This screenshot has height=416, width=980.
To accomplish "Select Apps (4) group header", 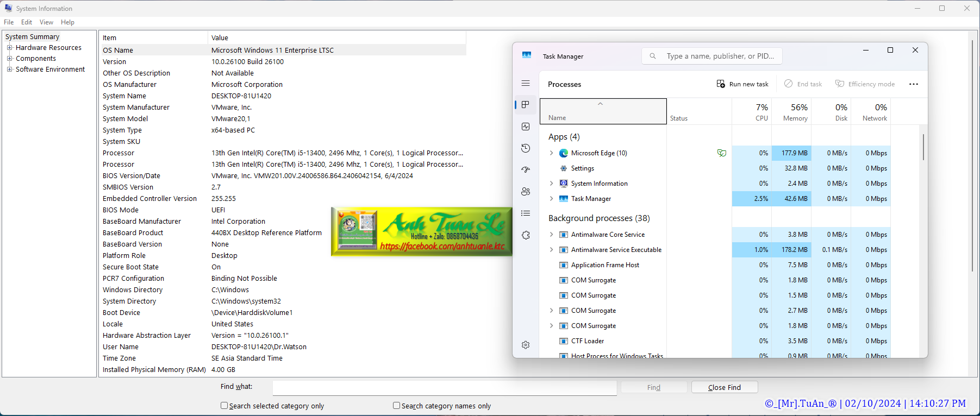I will [x=564, y=137].
